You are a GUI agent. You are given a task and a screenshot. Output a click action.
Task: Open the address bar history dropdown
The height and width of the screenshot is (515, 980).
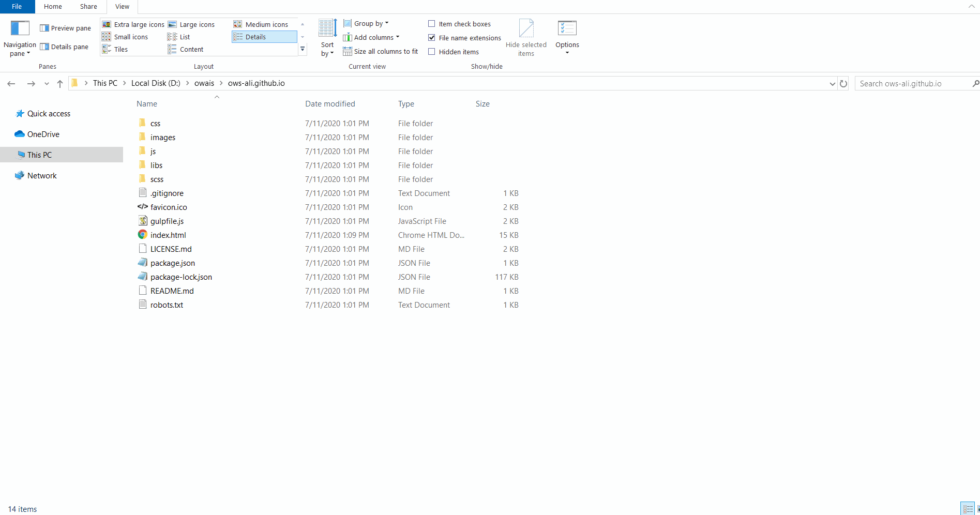point(832,84)
